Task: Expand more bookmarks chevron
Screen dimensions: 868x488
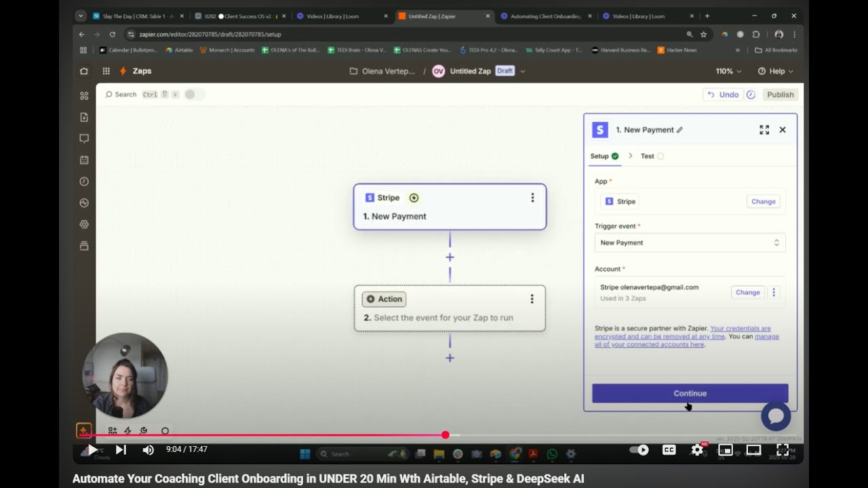Action: pos(738,50)
